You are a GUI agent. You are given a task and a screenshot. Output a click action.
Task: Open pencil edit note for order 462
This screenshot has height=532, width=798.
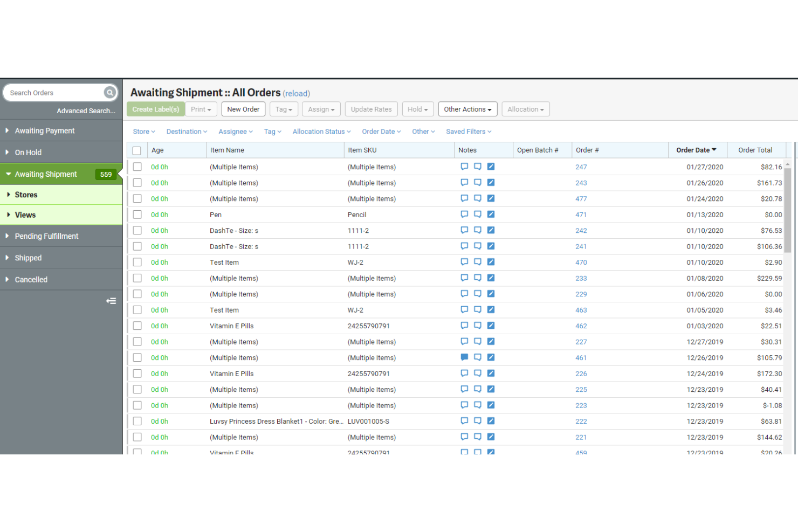491,326
